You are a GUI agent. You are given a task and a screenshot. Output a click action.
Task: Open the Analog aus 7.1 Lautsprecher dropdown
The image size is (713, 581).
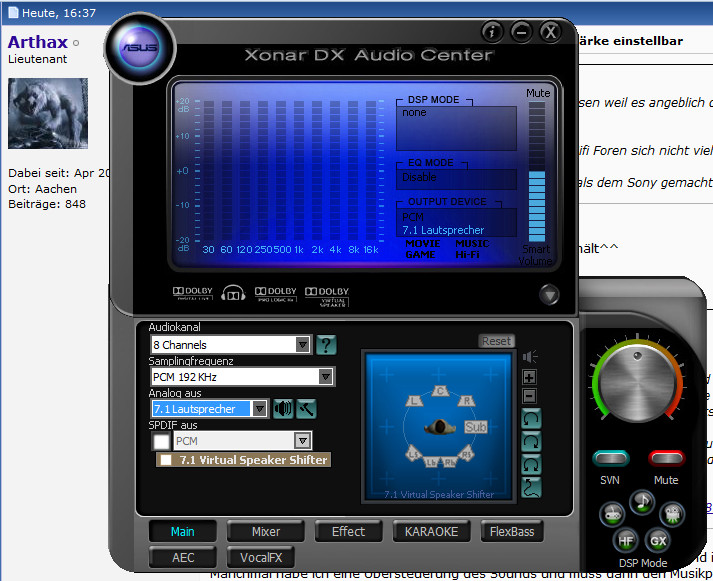(x=210, y=408)
